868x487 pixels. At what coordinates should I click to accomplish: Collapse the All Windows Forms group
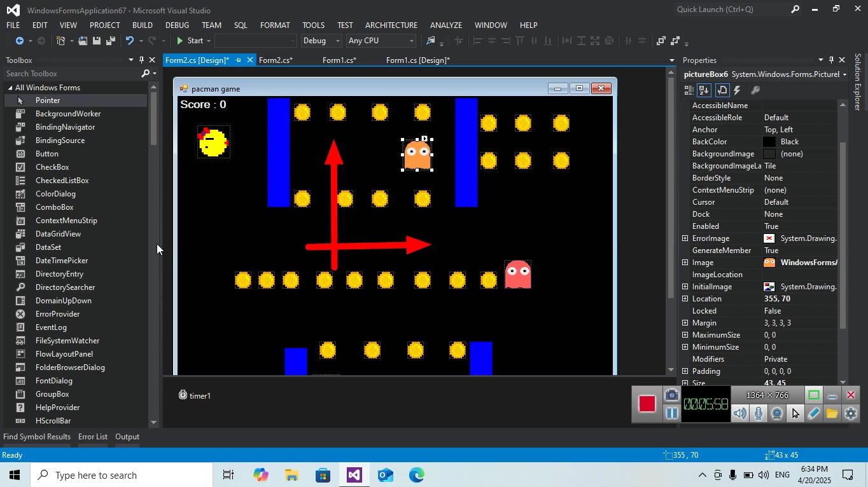point(10,88)
